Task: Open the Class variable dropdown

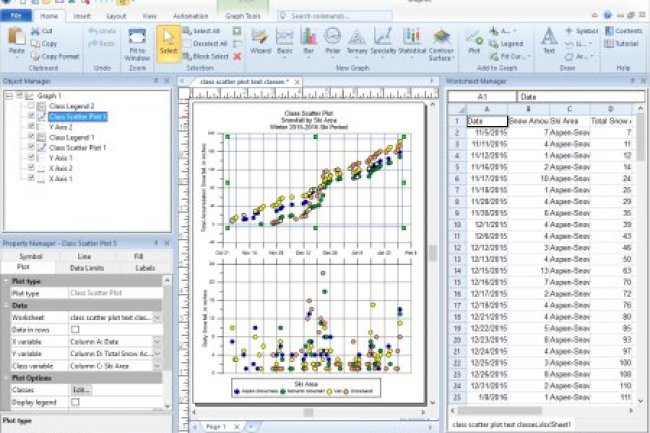Action: (157, 366)
